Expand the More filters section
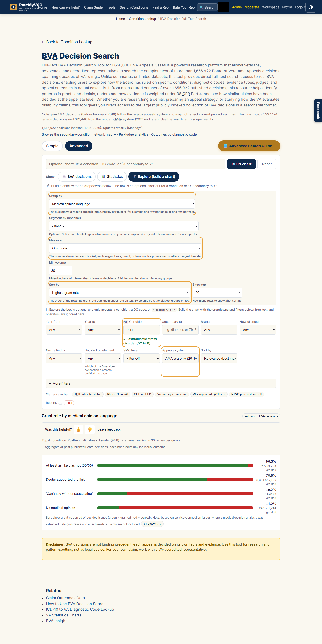The image size is (322, 644). tap(161, 383)
